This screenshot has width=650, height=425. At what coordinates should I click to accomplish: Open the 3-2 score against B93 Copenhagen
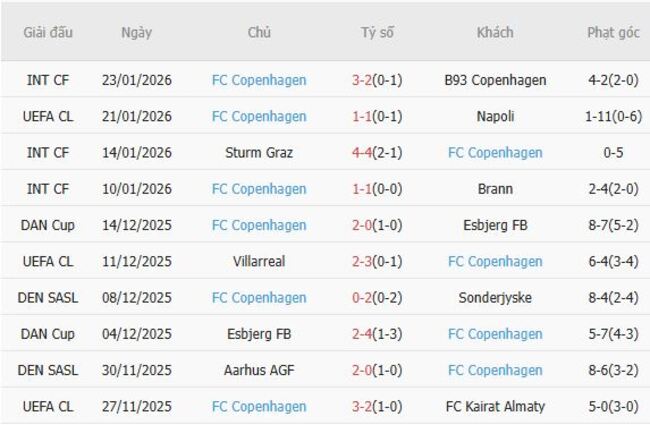(x=377, y=80)
